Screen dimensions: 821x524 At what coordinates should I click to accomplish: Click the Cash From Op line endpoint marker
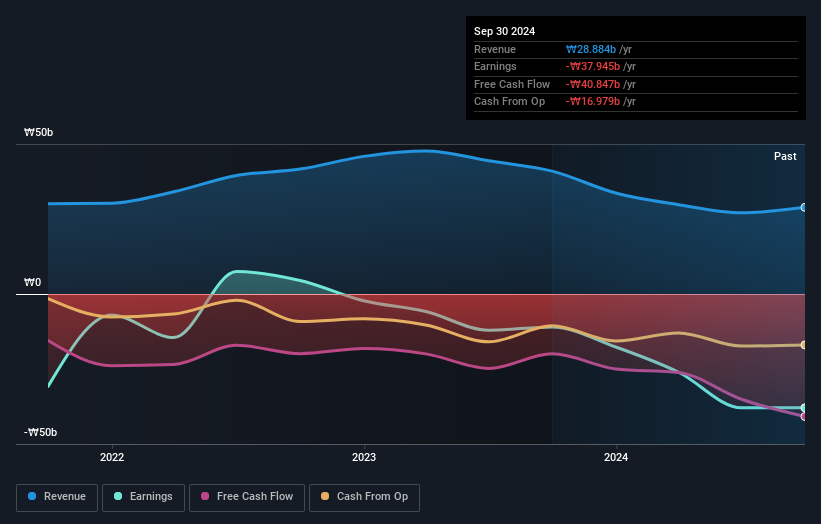pyautogui.click(x=804, y=345)
